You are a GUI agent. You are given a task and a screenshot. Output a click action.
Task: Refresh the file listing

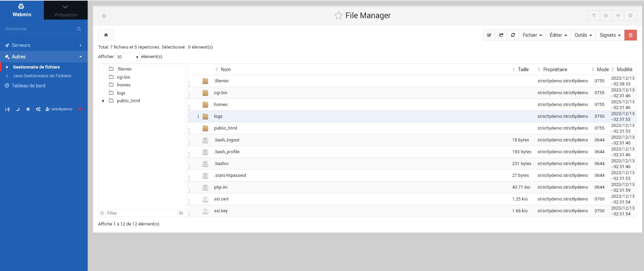(x=513, y=35)
